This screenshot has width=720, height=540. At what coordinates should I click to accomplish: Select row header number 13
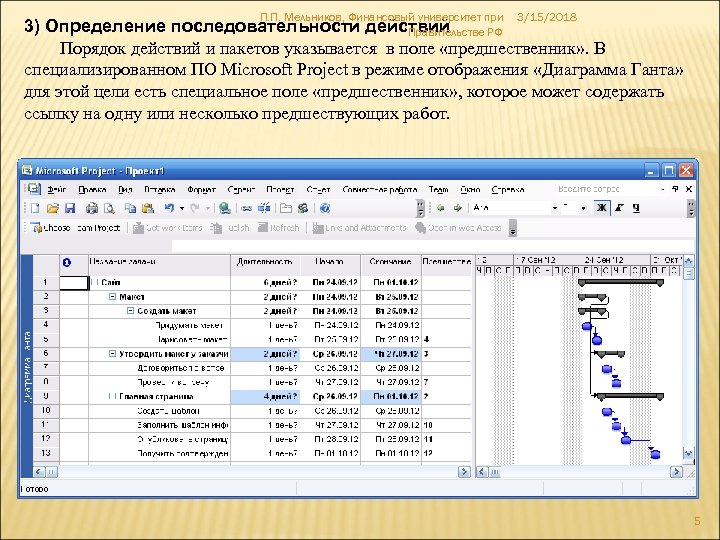(x=46, y=453)
